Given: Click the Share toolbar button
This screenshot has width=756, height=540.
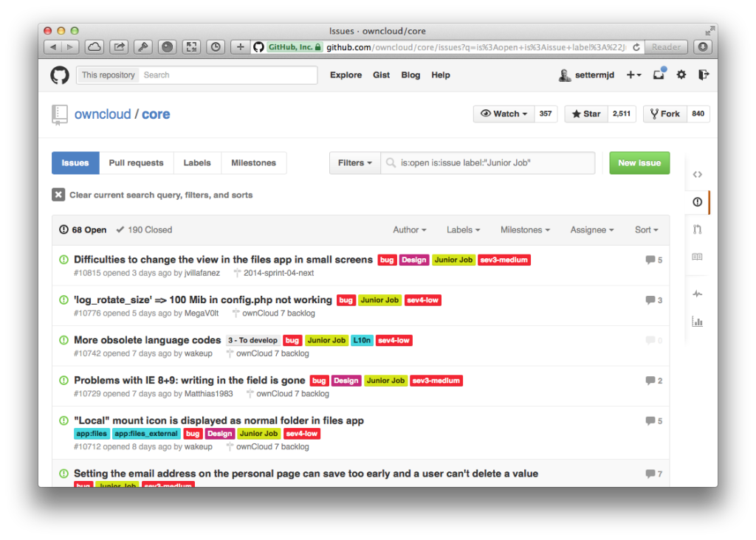Looking at the screenshot, I should pos(119,46).
